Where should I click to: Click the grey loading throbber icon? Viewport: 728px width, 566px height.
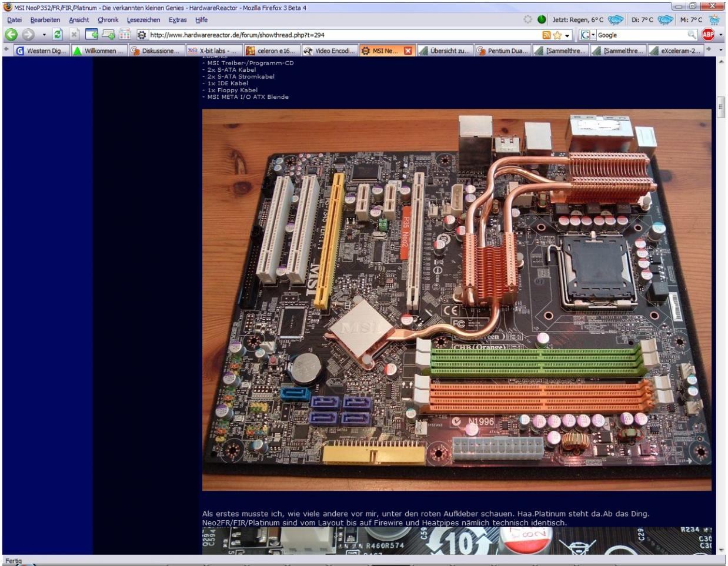click(x=527, y=20)
